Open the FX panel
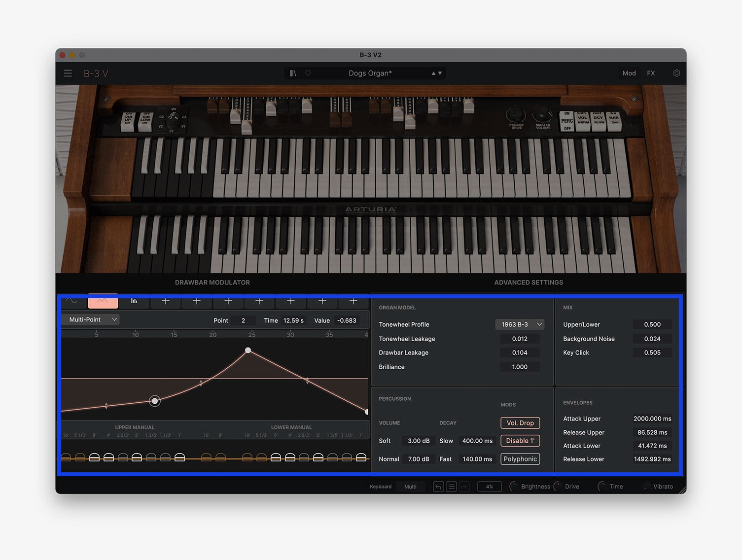This screenshot has width=742, height=560. (x=651, y=73)
